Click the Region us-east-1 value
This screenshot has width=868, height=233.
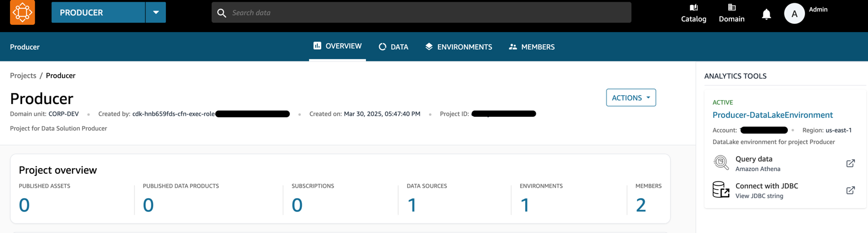839,130
